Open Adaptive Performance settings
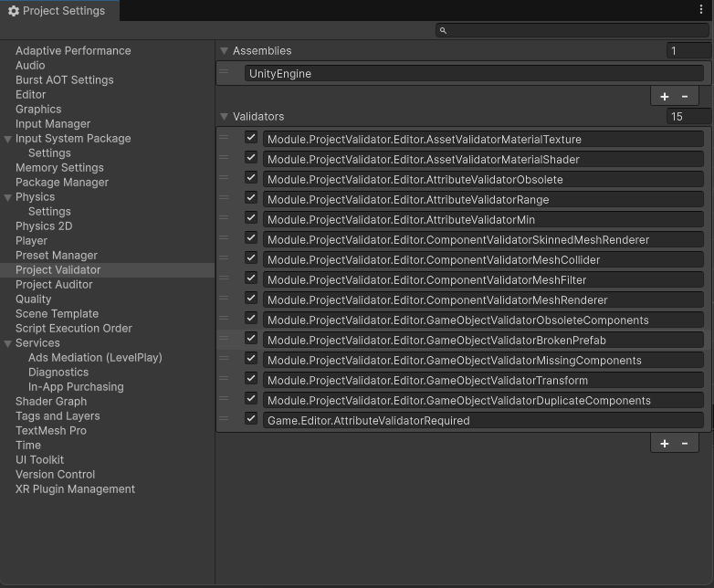This screenshot has height=588, width=714. (73, 51)
